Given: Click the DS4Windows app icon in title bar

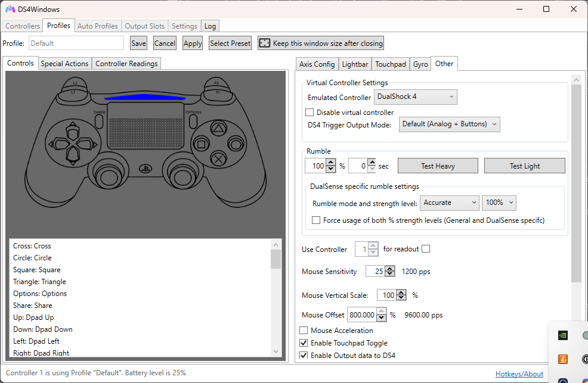Looking at the screenshot, I should (10, 9).
